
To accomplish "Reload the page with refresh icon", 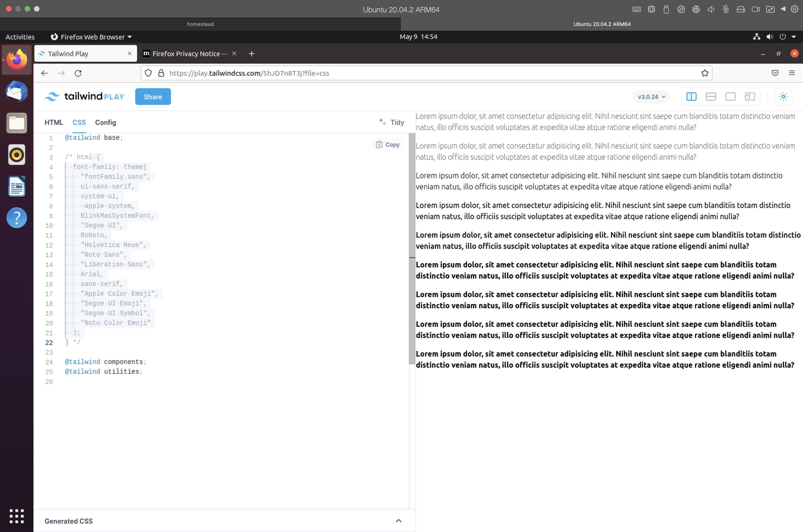I will [78, 73].
